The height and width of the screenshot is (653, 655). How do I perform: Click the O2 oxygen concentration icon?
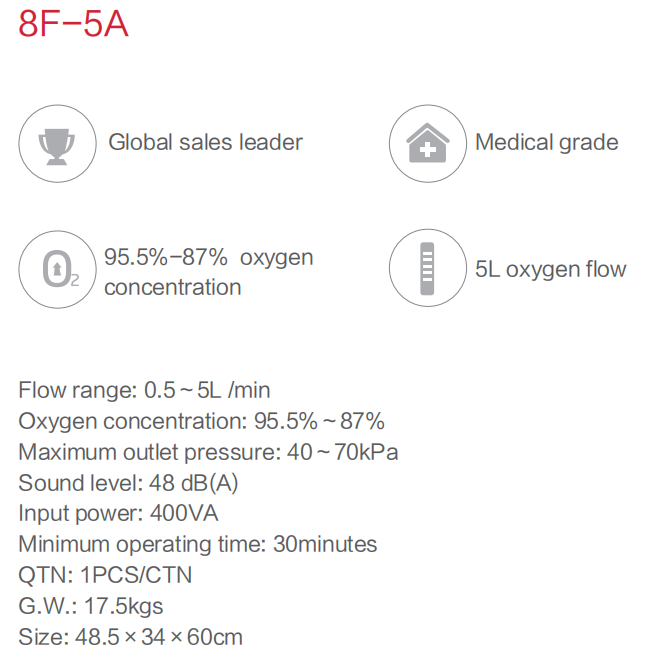tap(57, 269)
